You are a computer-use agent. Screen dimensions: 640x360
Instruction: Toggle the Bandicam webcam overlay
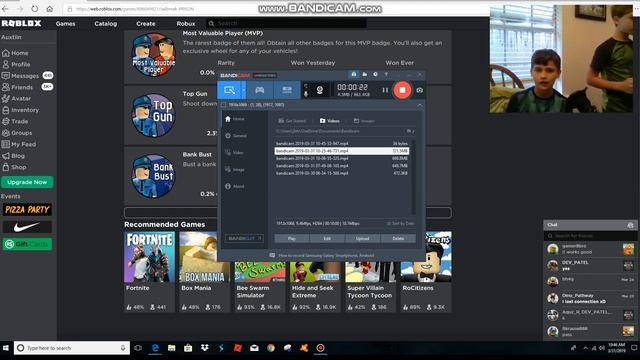[320, 90]
